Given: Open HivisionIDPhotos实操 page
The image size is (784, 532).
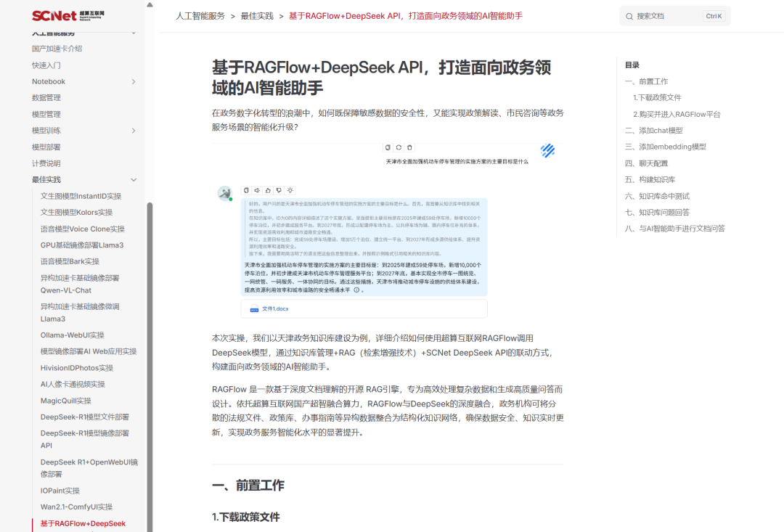Looking at the screenshot, I should point(77,367).
